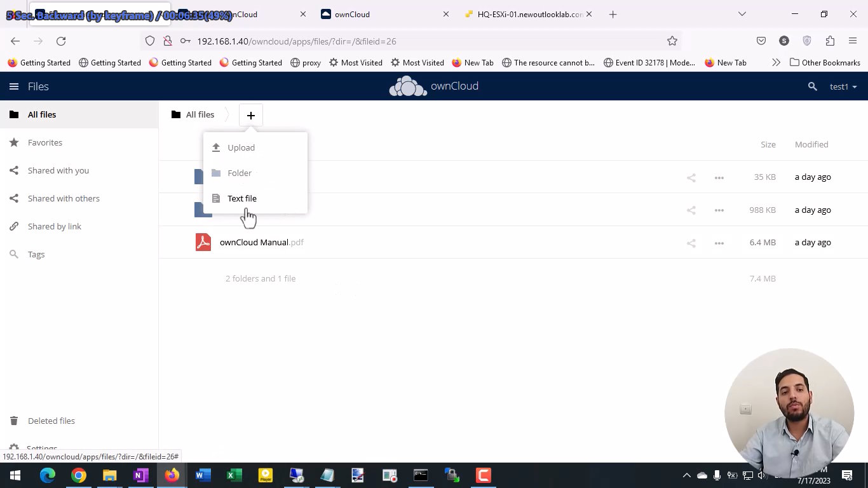Open a new browser tab
The image size is (868, 488).
click(613, 14)
